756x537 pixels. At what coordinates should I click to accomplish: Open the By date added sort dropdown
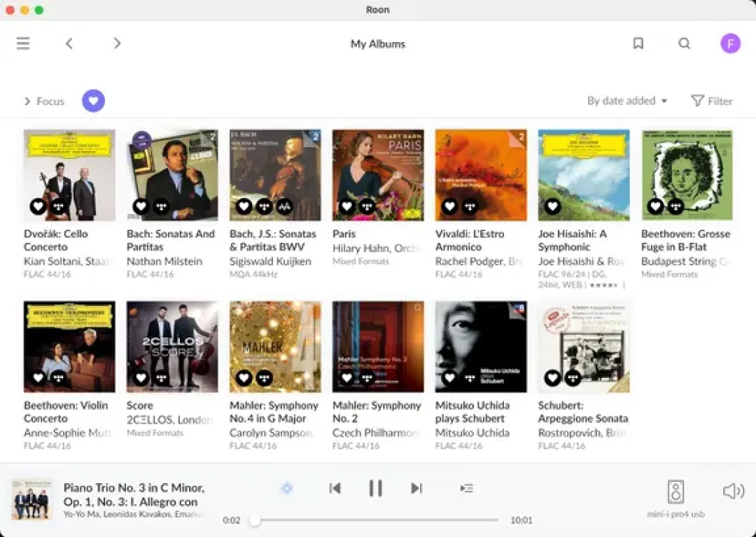[x=626, y=101]
